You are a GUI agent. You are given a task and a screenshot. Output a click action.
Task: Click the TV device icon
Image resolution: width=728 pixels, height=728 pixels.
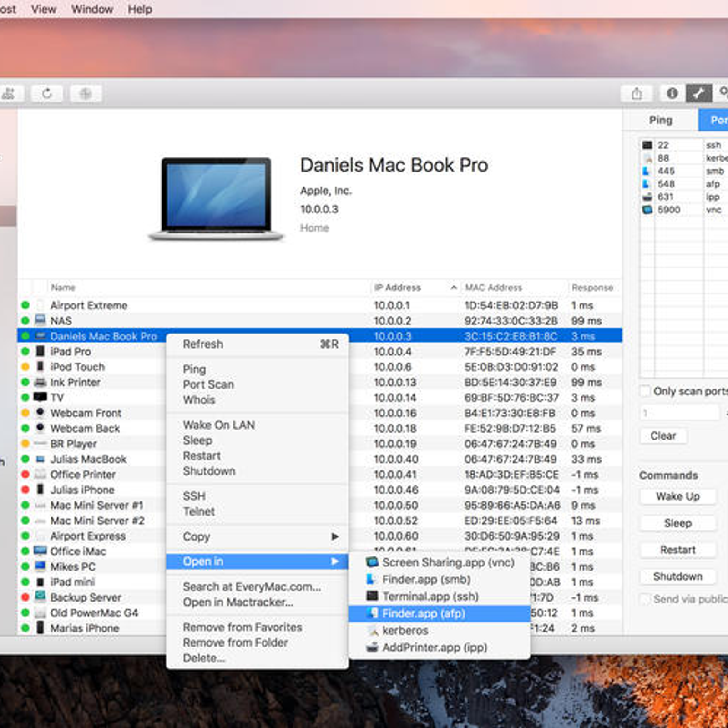pos(40,397)
